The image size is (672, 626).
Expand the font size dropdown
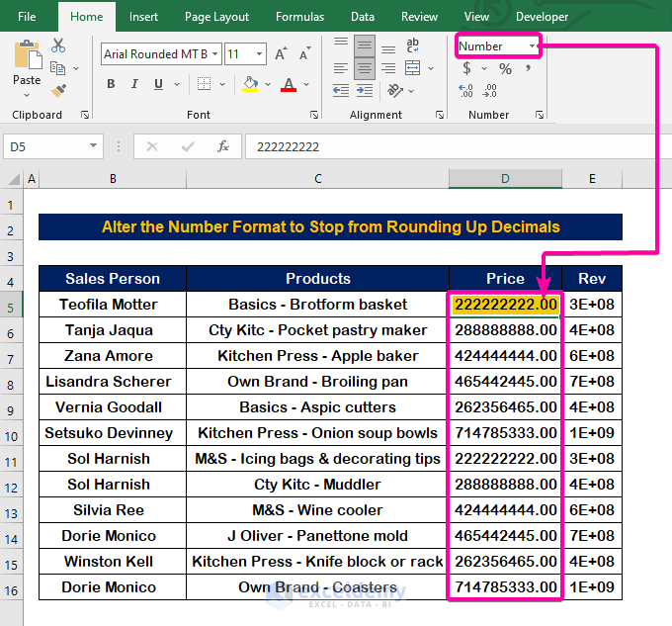click(259, 54)
